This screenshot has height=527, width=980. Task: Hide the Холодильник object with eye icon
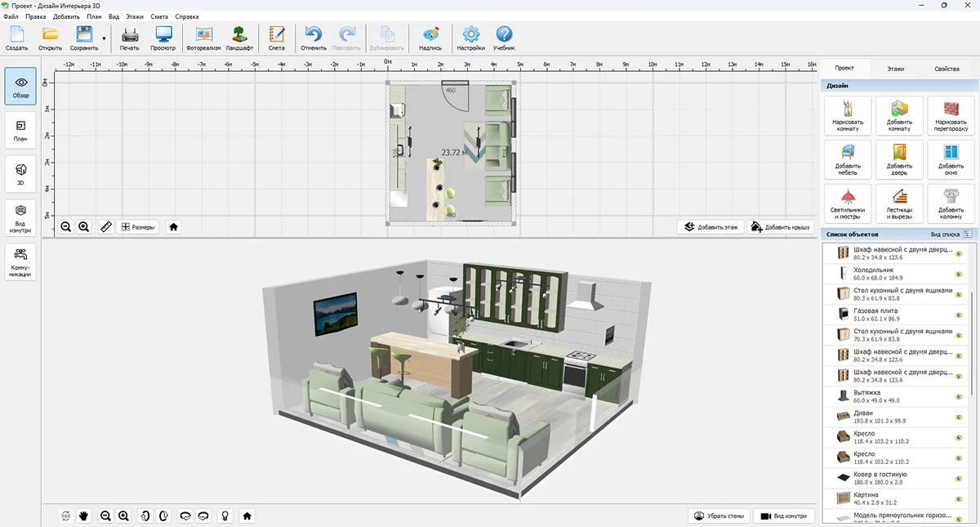[959, 274]
